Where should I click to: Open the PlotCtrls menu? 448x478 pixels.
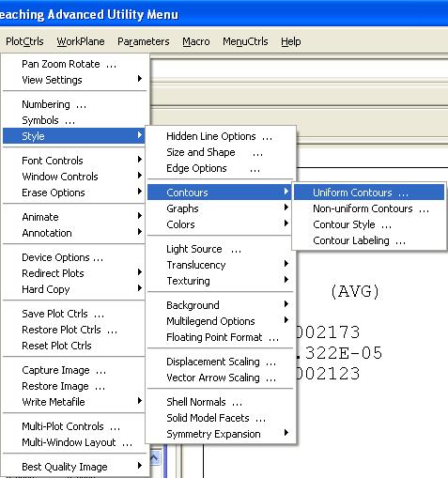click(x=24, y=41)
